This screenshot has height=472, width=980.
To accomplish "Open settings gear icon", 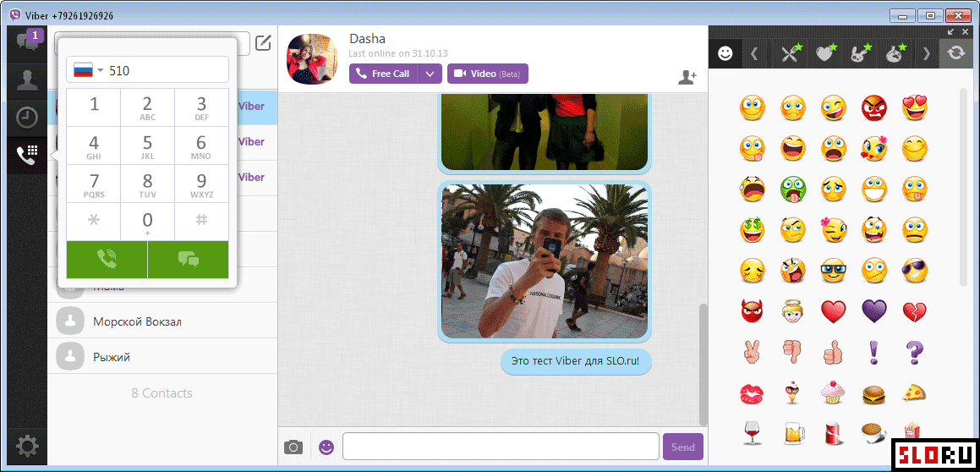I will 28,446.
